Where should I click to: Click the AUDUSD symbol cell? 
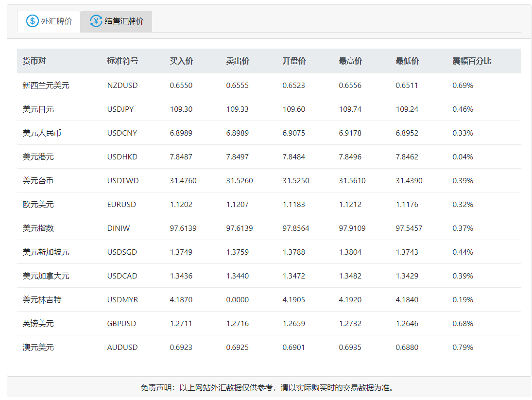point(122,348)
